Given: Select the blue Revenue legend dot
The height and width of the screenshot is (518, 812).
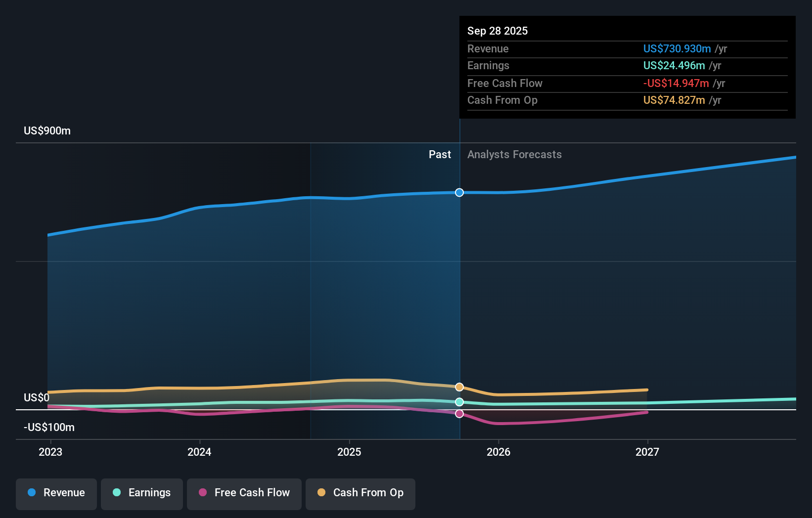Looking at the screenshot, I should click(32, 493).
